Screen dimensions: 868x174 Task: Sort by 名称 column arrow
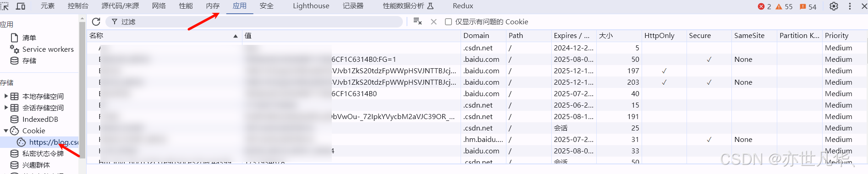[236, 36]
